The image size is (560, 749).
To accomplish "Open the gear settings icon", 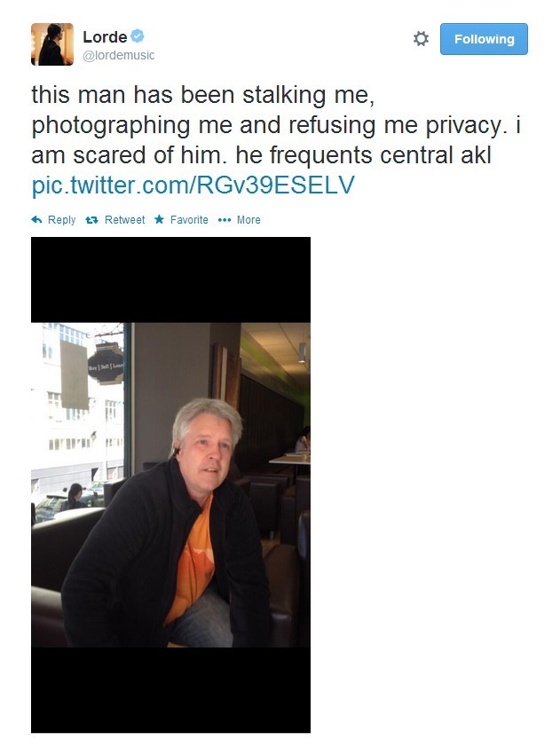I will point(421,39).
